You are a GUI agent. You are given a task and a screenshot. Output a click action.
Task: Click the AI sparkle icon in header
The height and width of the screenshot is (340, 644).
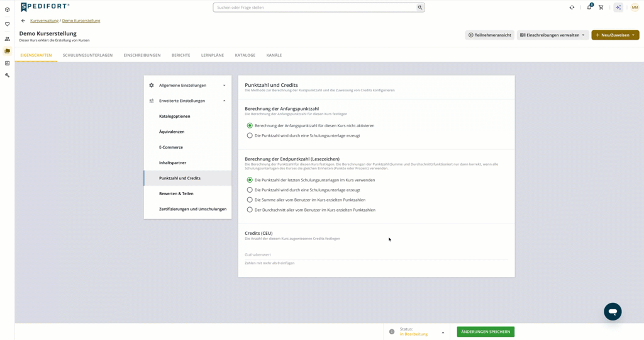[x=618, y=8]
